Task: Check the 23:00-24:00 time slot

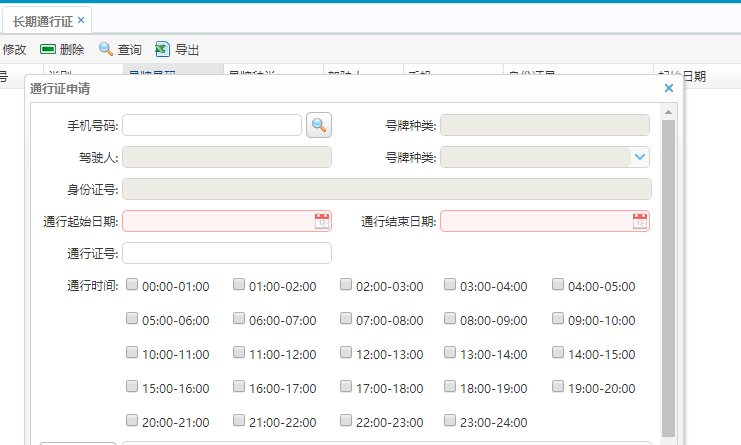Action: (x=450, y=420)
